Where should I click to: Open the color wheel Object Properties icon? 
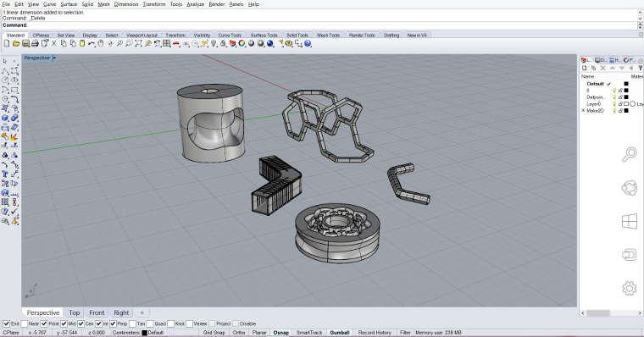pos(241,43)
